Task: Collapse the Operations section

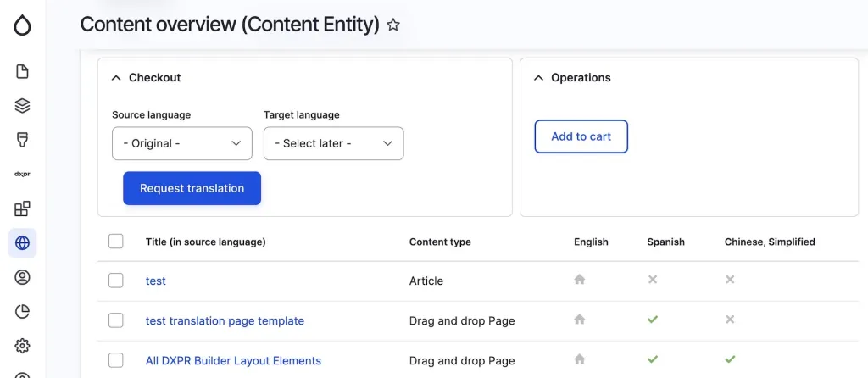Action: coord(571,77)
